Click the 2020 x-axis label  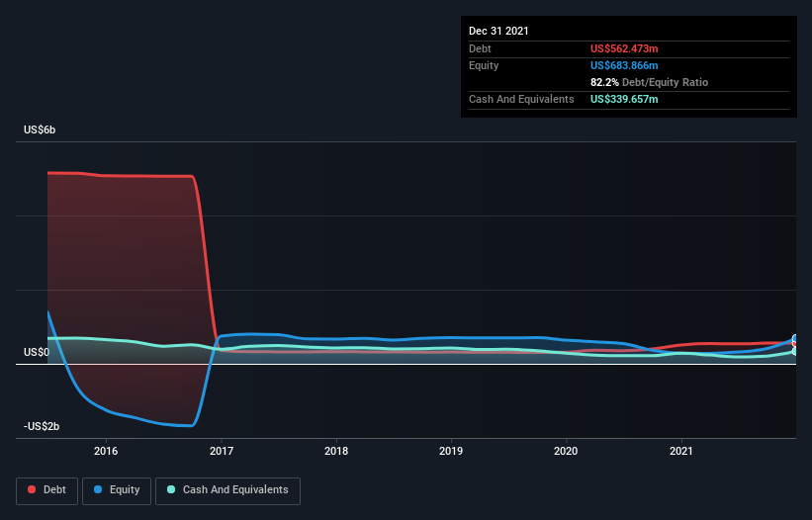click(566, 451)
